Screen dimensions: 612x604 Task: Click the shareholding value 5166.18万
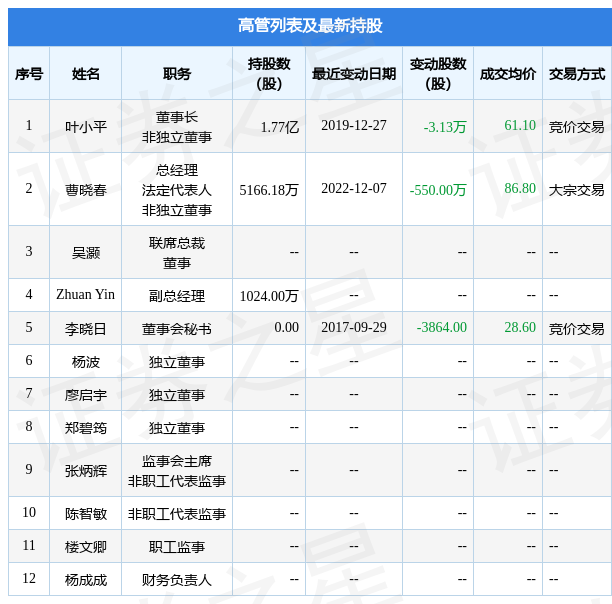(x=269, y=190)
